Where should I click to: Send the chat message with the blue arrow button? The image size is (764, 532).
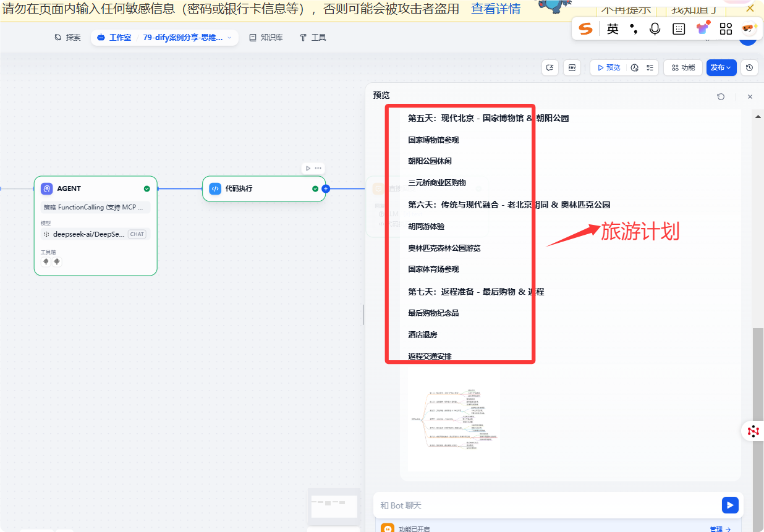point(730,505)
